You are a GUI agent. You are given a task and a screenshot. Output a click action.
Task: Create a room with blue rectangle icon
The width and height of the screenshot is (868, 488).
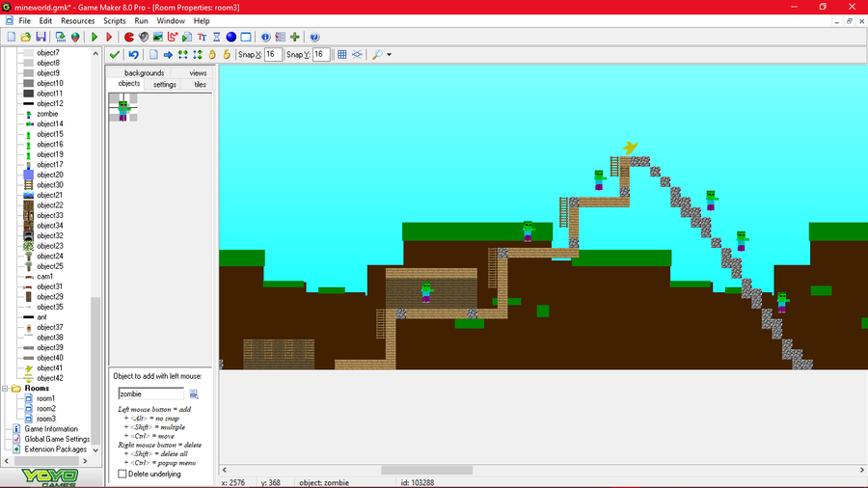246,37
